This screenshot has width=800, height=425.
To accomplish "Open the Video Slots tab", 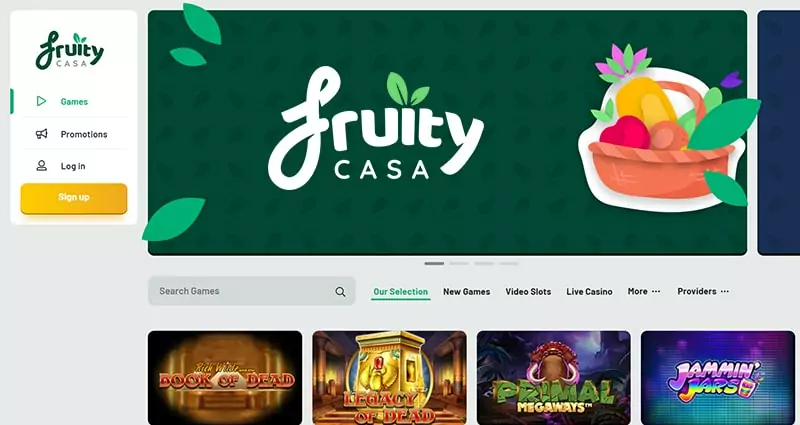I will 528,292.
